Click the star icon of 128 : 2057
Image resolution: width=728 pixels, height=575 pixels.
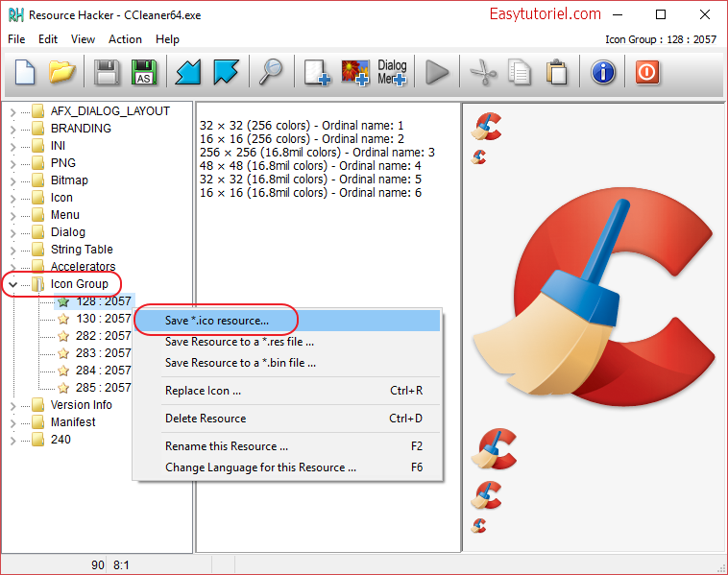(x=63, y=302)
